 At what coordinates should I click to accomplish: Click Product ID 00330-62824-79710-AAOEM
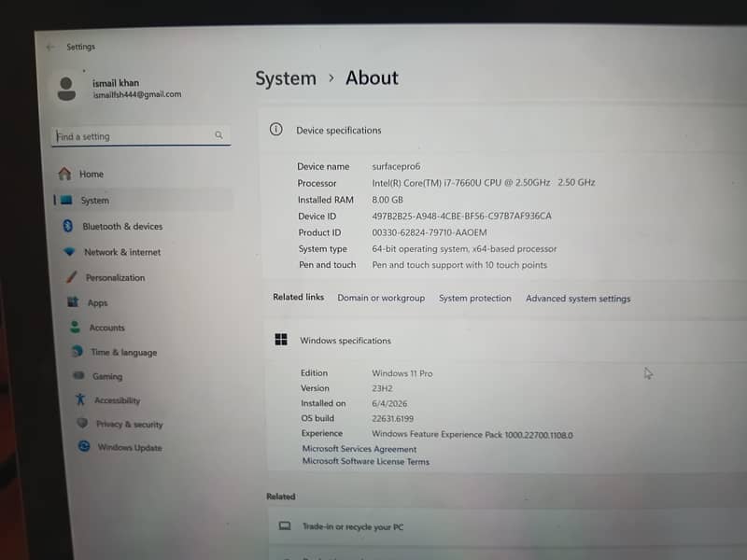click(430, 232)
